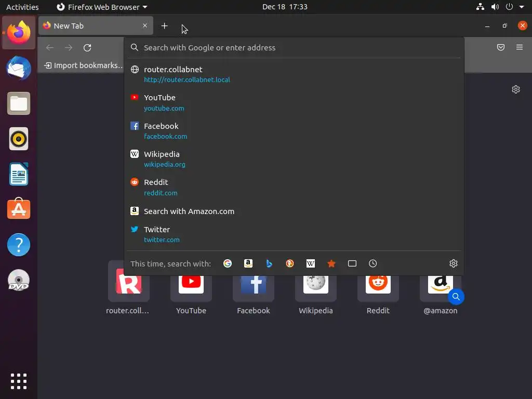The width and height of the screenshot is (532, 399).
Task: Choose Search with Amazon.com suggestion
Action: coord(294,211)
